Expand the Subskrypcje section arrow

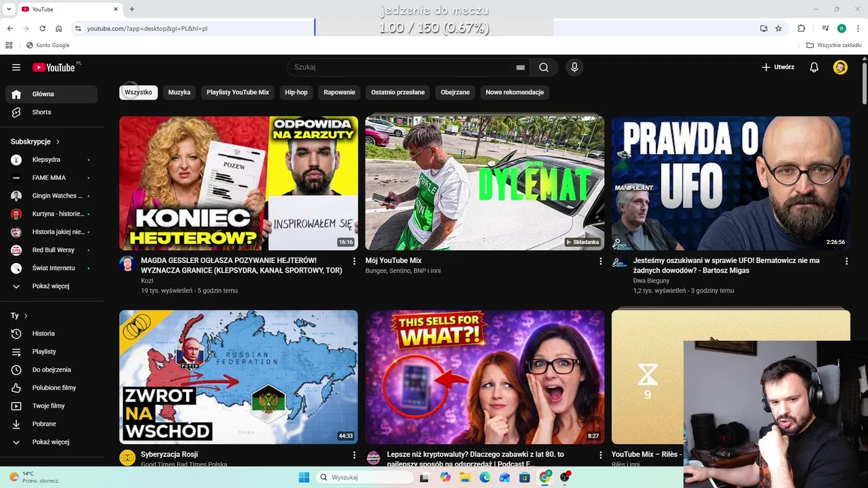click(58, 142)
